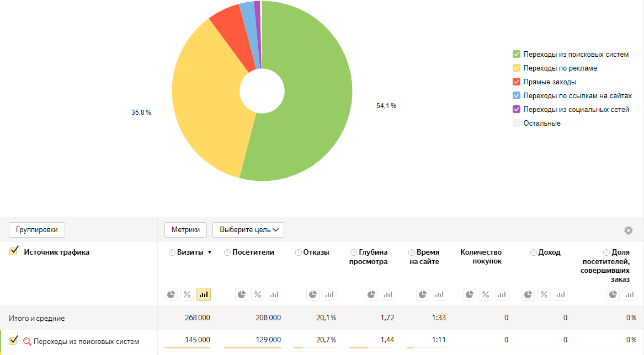644x355 pixels.
Task: Click Визиты sort arrow
Action: (210, 252)
